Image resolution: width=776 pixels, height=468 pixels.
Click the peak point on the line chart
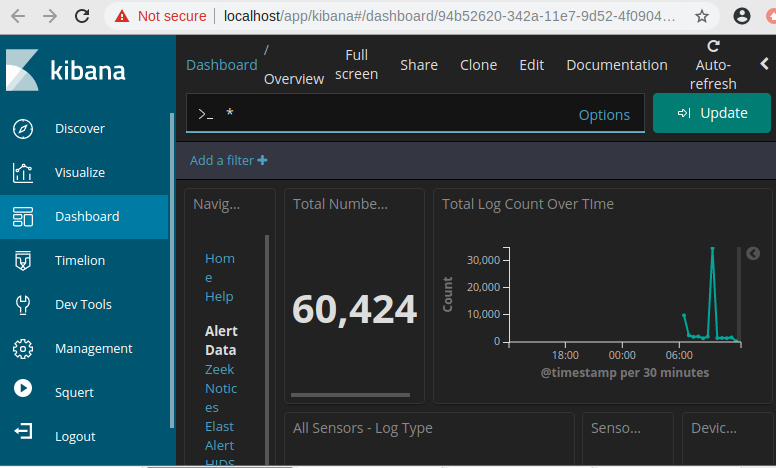712,248
